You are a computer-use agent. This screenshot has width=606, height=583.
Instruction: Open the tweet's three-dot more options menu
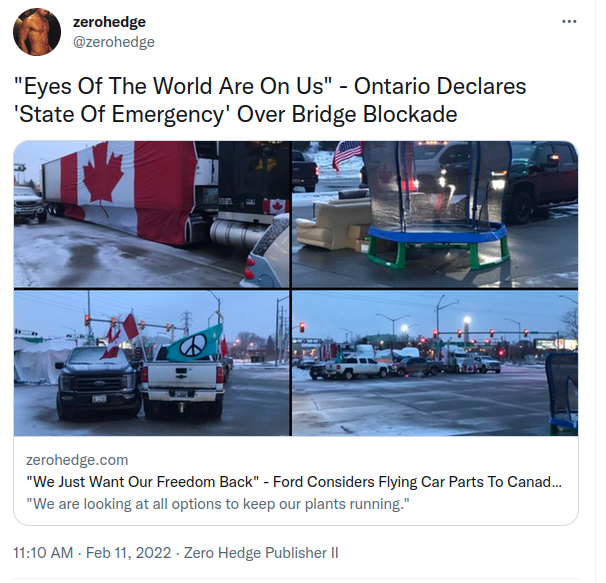[x=569, y=22]
